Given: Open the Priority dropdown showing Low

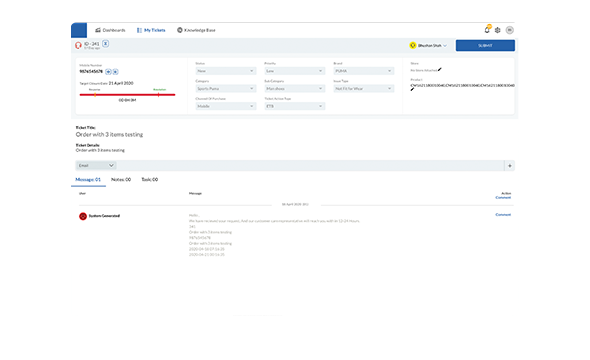Looking at the screenshot, I should click(295, 71).
